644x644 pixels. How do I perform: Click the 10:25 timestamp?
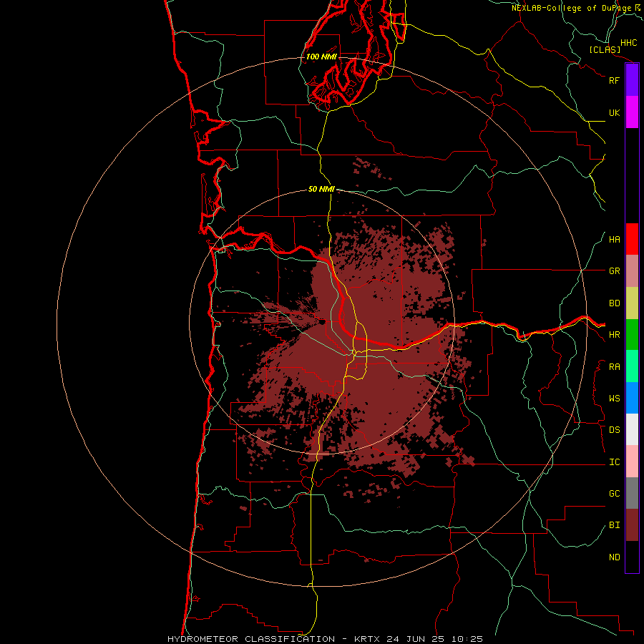point(467,639)
